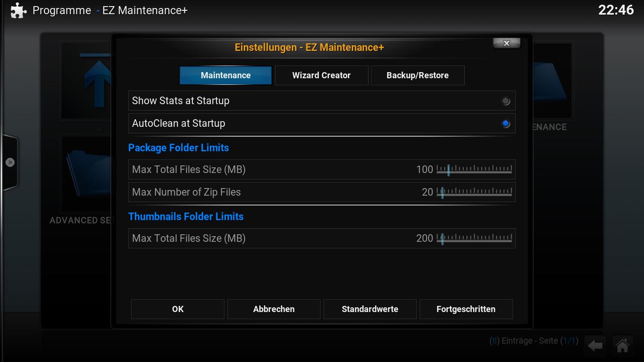The height and width of the screenshot is (362, 644).
Task: Click the 22:46 clock display
Action: (616, 10)
